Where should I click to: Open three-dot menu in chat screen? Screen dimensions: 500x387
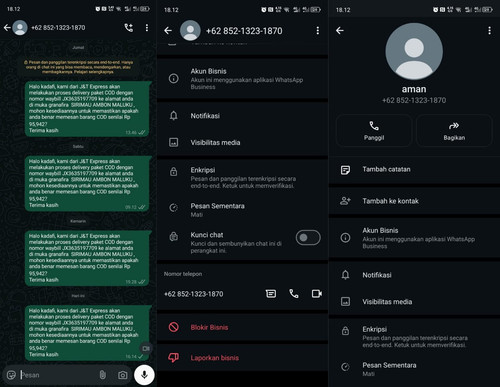(147, 28)
